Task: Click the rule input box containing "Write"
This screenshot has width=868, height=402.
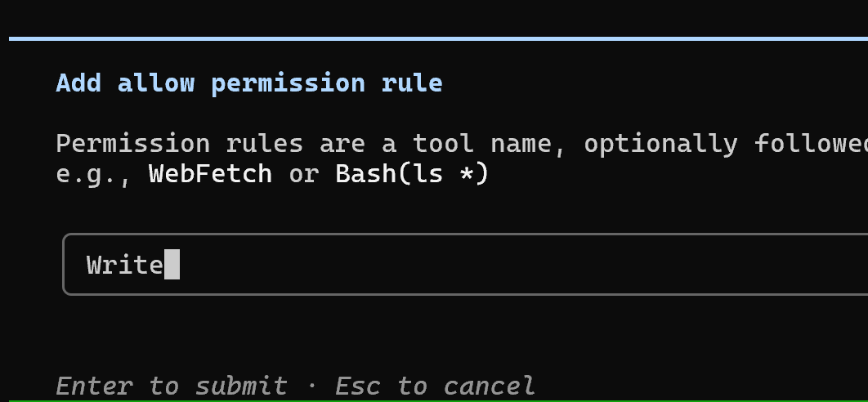Action: [465, 265]
